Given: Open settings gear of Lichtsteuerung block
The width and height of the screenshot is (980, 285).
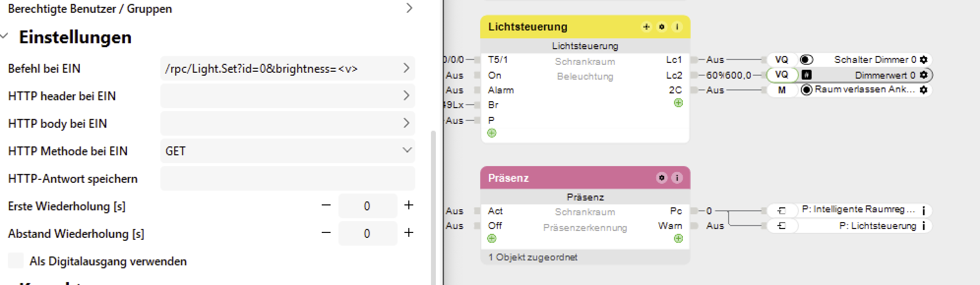Looking at the screenshot, I should tap(662, 27).
